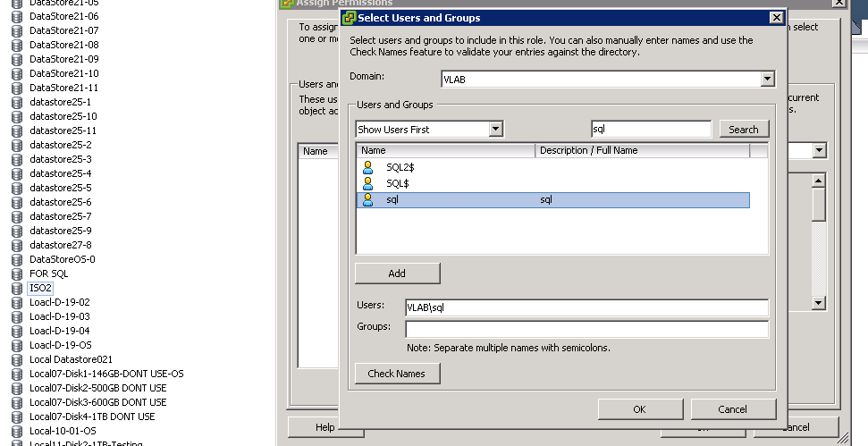Click the DataStoreOS-0 datastore icon
Screen dimensions: 868x446
tap(17, 259)
